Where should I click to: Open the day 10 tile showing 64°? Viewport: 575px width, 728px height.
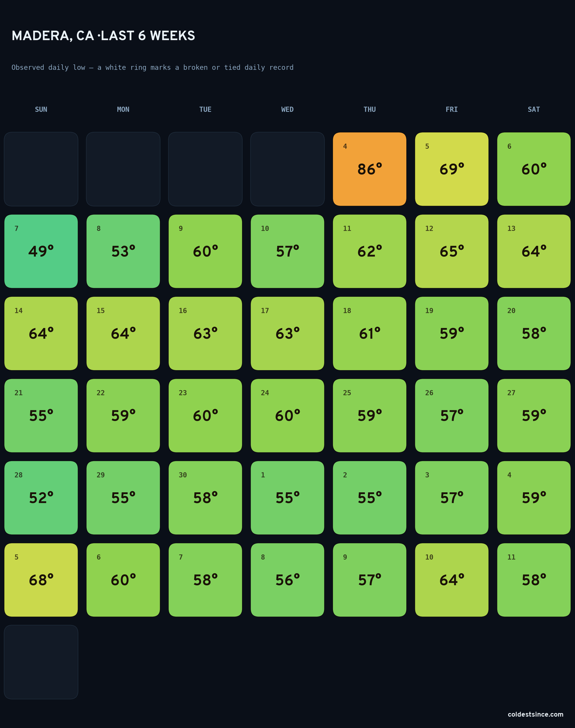coord(452,580)
